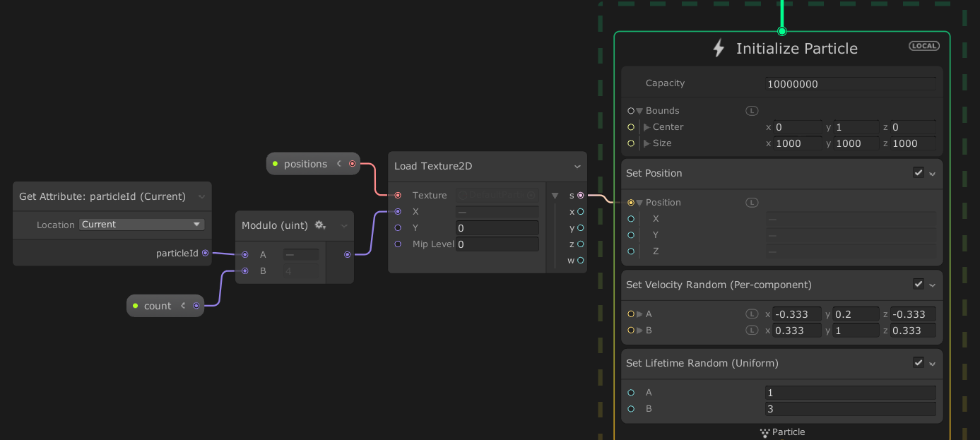
Task: Toggle the L space button next to Bounds
Action: click(752, 110)
